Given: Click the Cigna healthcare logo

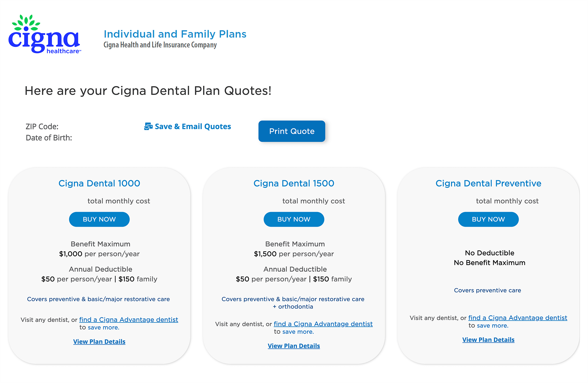Looking at the screenshot, I should click(44, 35).
